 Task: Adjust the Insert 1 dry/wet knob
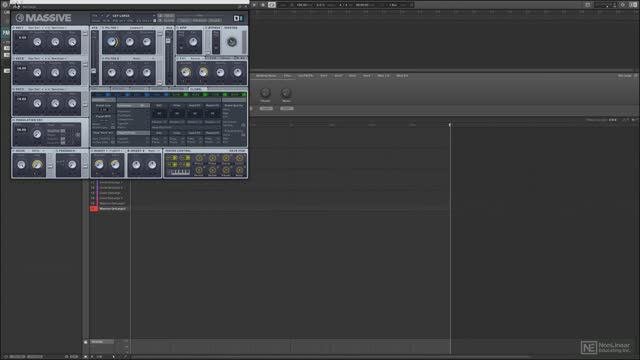(x=99, y=164)
